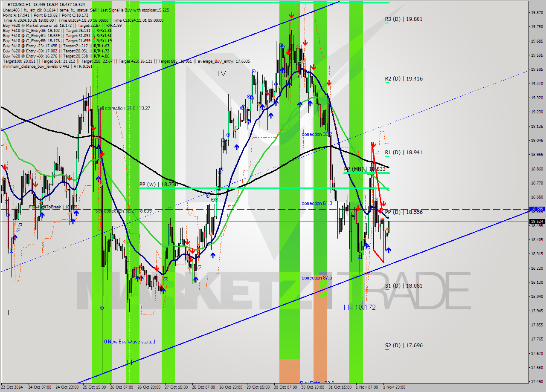Click the blue 'I I I 18.172' wave label
The image size is (546, 392).
[360, 307]
